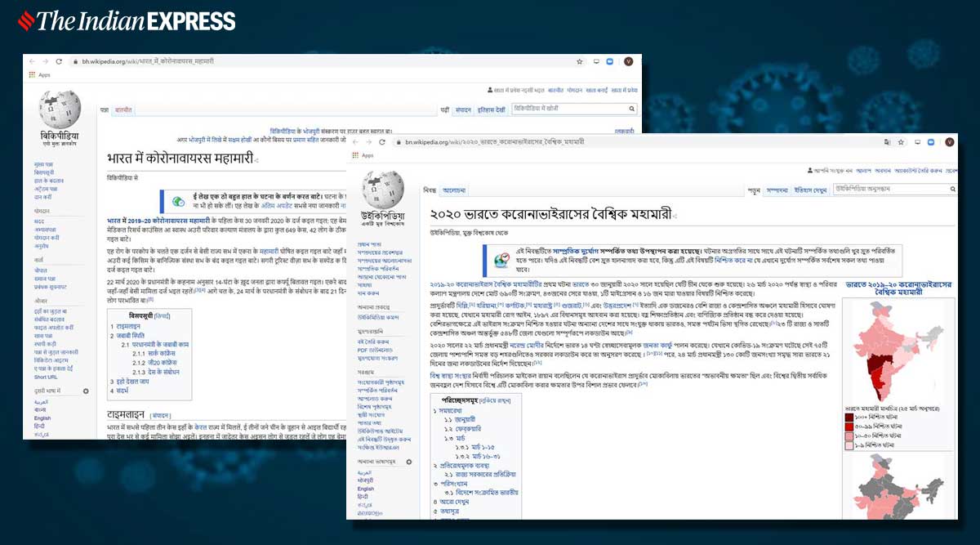Open the English language link in Bhojpuri sidebar
Image resolution: width=980 pixels, height=545 pixels.
(42, 418)
